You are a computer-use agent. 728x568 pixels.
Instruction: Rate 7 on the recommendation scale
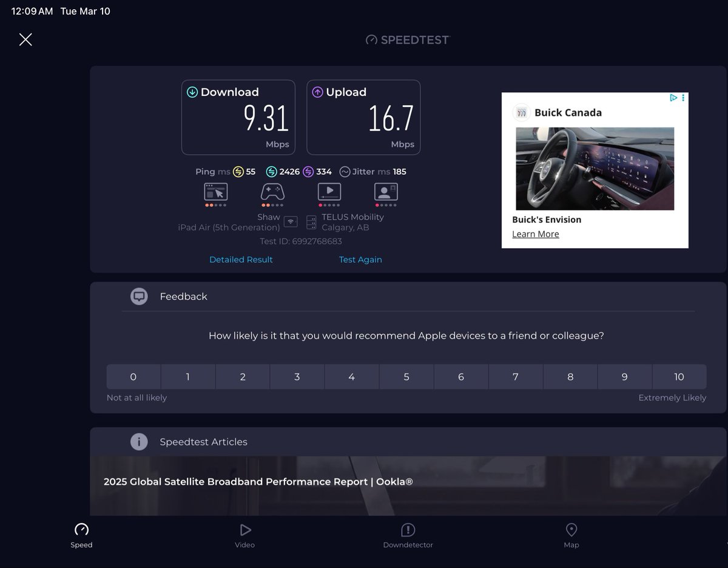click(516, 377)
